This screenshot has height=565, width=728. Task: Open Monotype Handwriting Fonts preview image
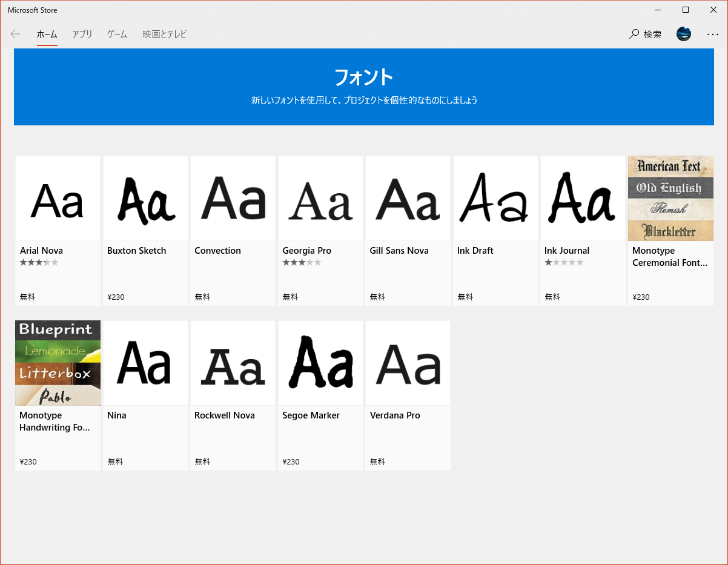[58, 363]
